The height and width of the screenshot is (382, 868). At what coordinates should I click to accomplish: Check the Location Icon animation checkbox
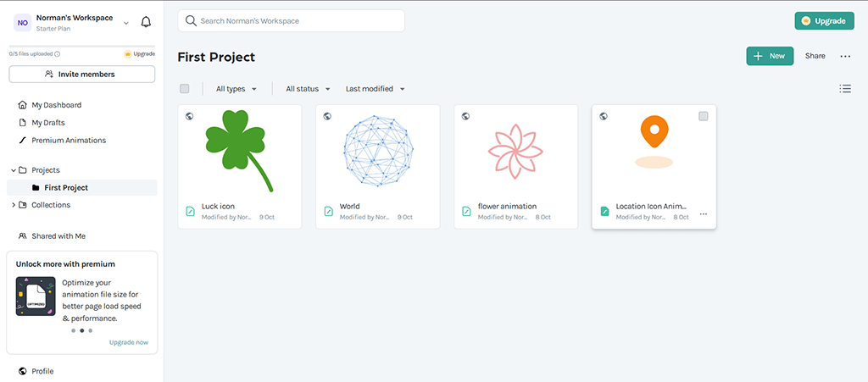pyautogui.click(x=703, y=116)
